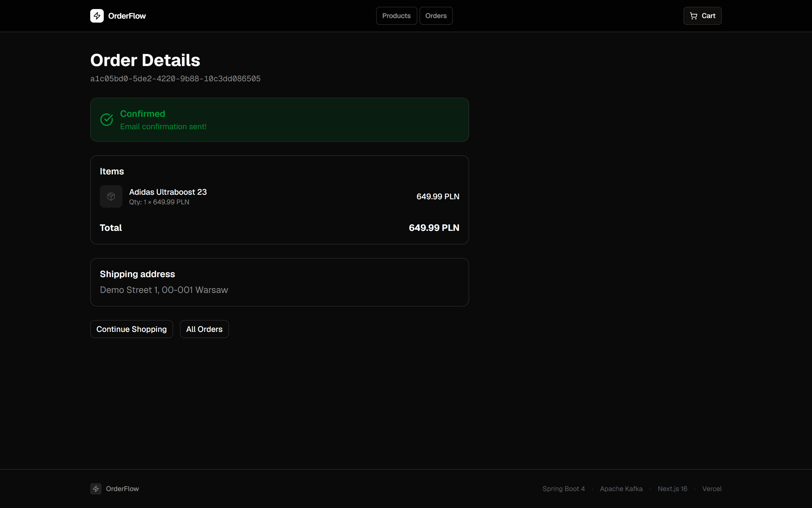This screenshot has width=812, height=508.
Task: Click the footer OrderFlow lightning icon
Action: [x=96, y=489]
